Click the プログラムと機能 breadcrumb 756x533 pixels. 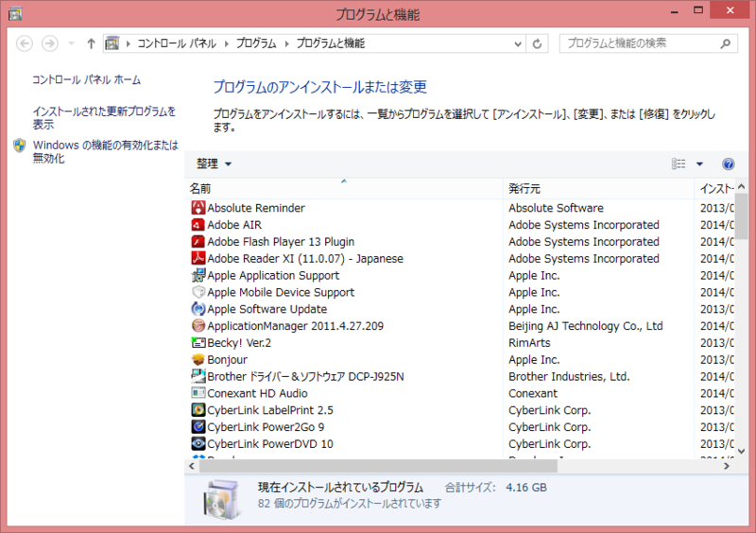pyautogui.click(x=330, y=43)
